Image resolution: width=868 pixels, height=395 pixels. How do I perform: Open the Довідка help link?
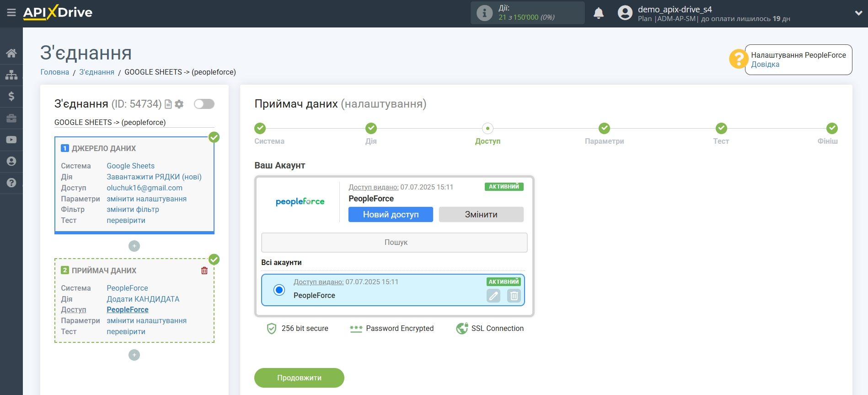(x=765, y=65)
